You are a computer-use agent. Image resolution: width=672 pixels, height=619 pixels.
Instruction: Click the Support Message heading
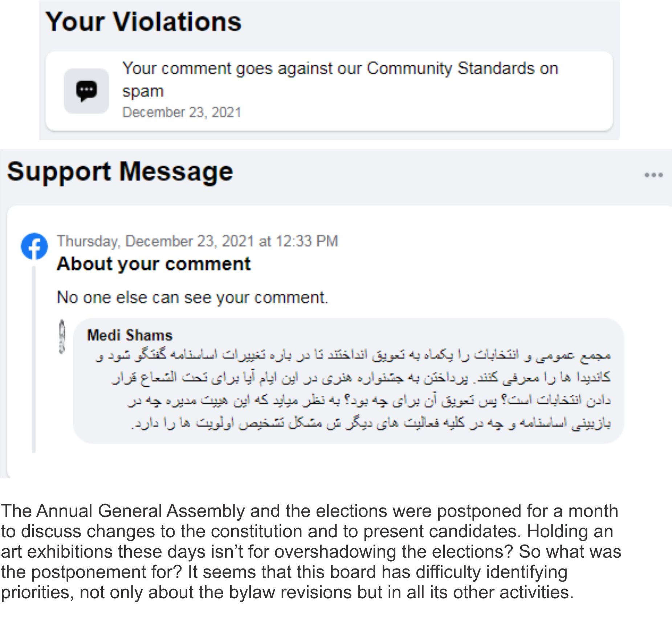click(120, 172)
